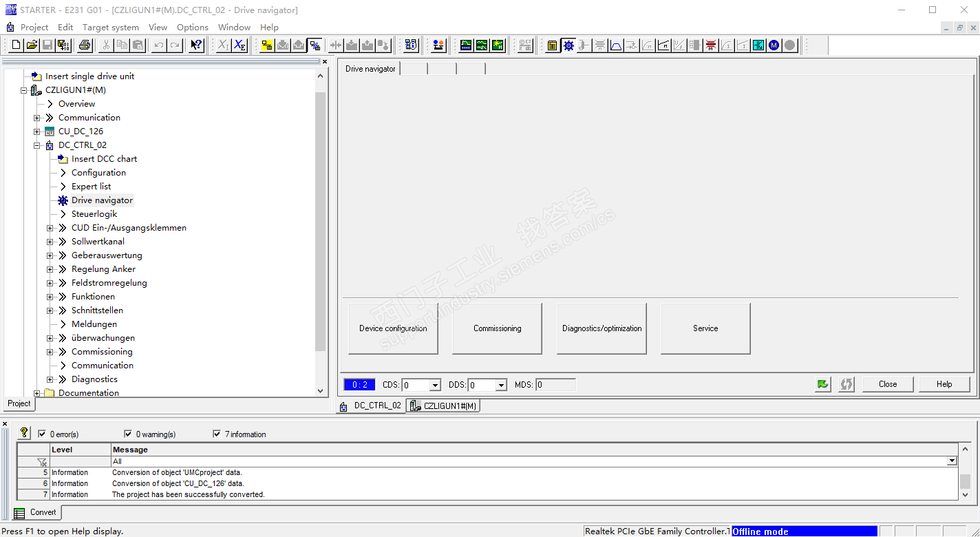This screenshot has height=537, width=980.
Task: Click the orange and blue station toolbar icon
Action: coord(438,45)
